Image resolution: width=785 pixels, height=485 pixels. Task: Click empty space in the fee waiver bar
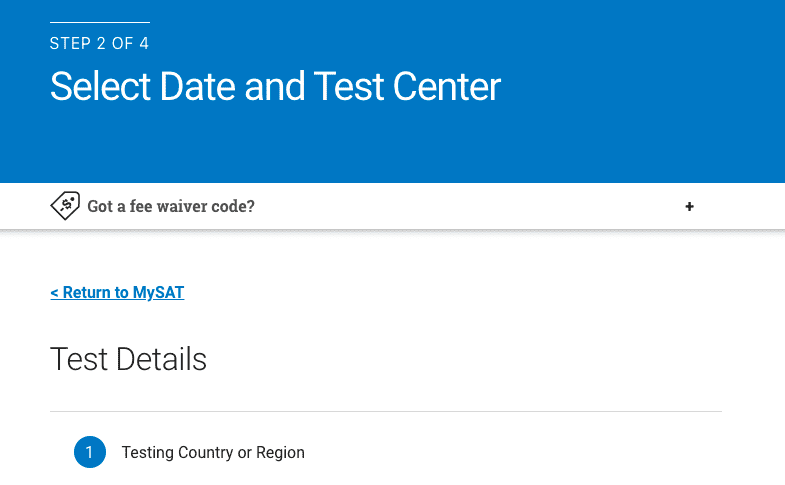451,206
